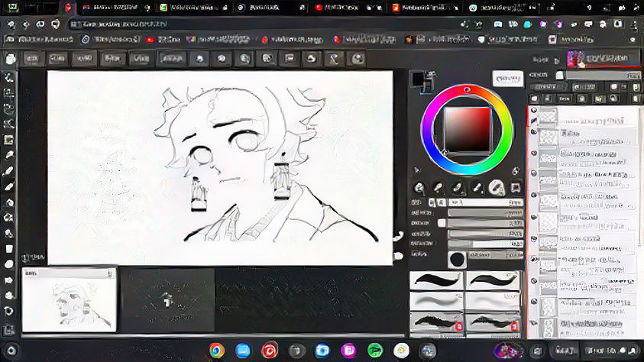Click the user avatar at the app's top right

576,60
